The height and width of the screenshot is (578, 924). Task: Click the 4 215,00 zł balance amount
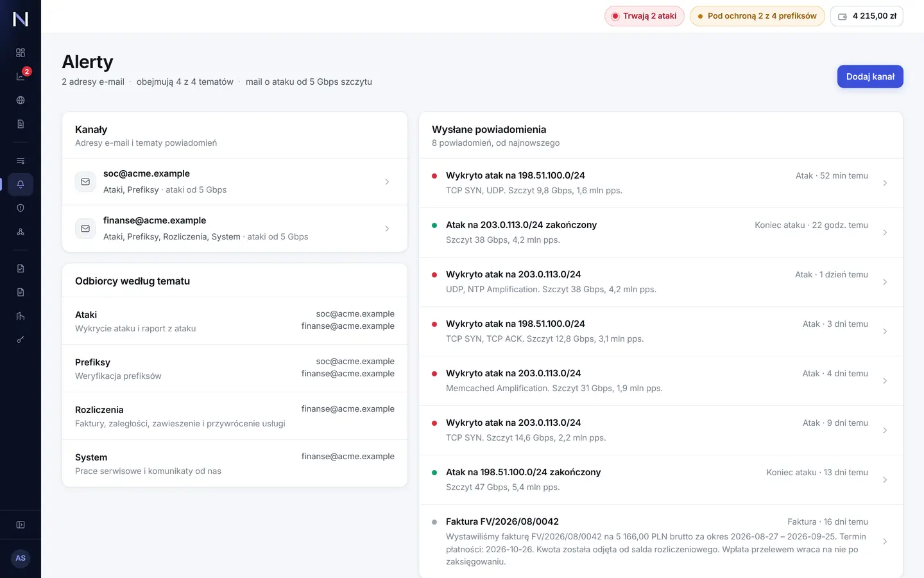tap(875, 16)
